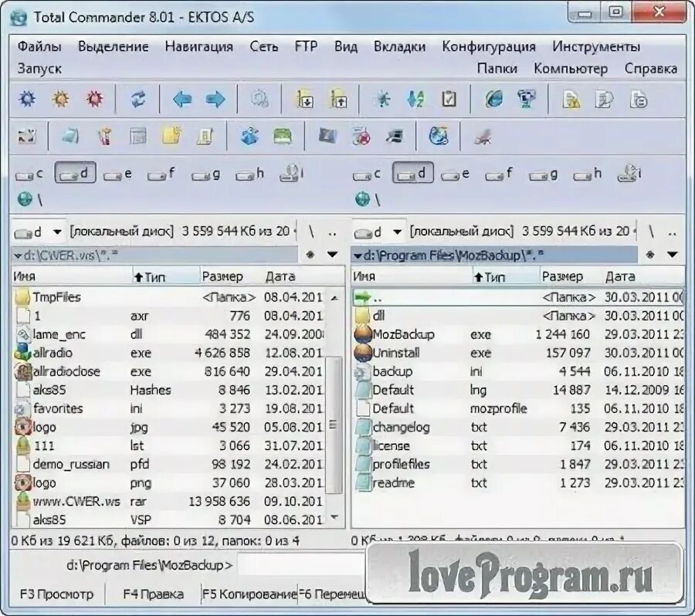Click the refresh arrows toolbar icon
The height and width of the screenshot is (616, 695).
[x=138, y=98]
